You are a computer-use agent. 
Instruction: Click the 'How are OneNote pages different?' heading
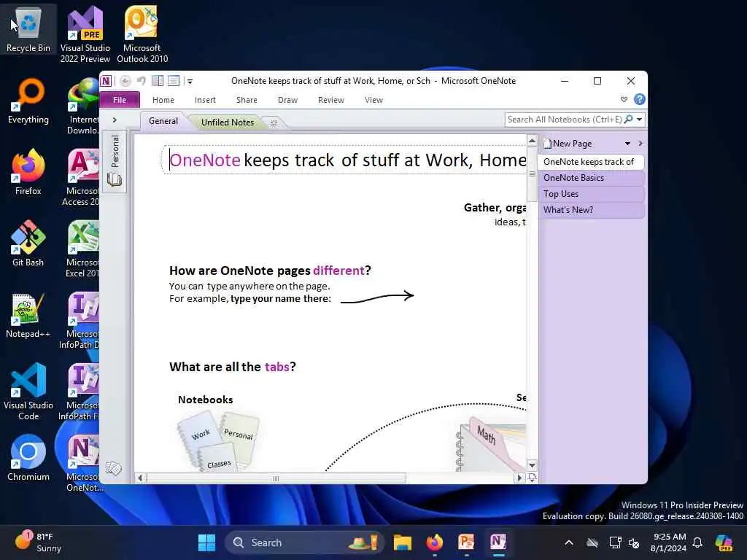[x=270, y=271]
